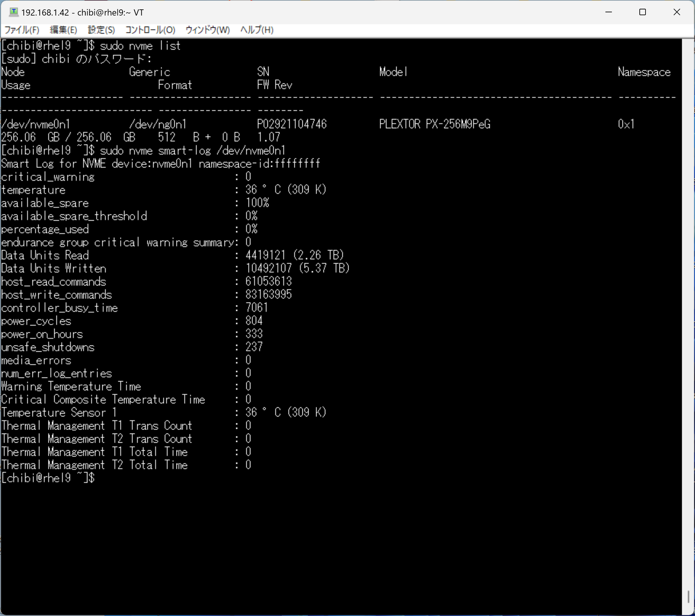695x616 pixels.
Task: Open the ファイル(F) menu
Action: pos(21,30)
